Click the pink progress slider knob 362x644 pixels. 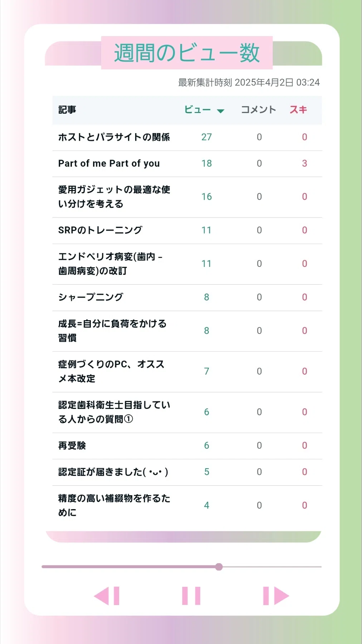coord(219,567)
